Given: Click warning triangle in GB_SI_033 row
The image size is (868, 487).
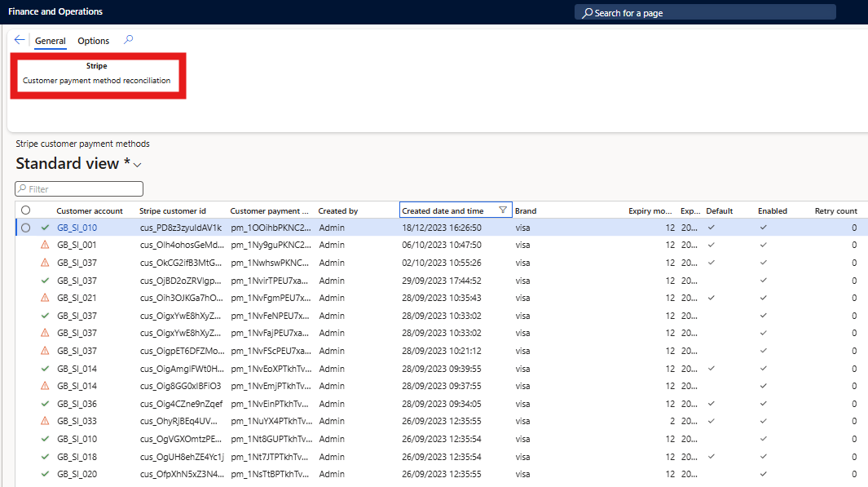Looking at the screenshot, I should pyautogui.click(x=46, y=421).
